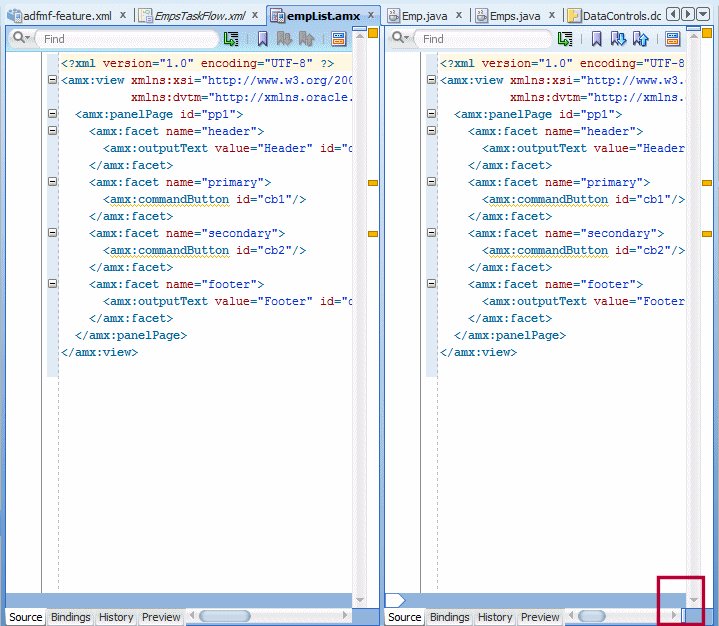
Task: Go to next bookmark in right editor
Action: 618,39
